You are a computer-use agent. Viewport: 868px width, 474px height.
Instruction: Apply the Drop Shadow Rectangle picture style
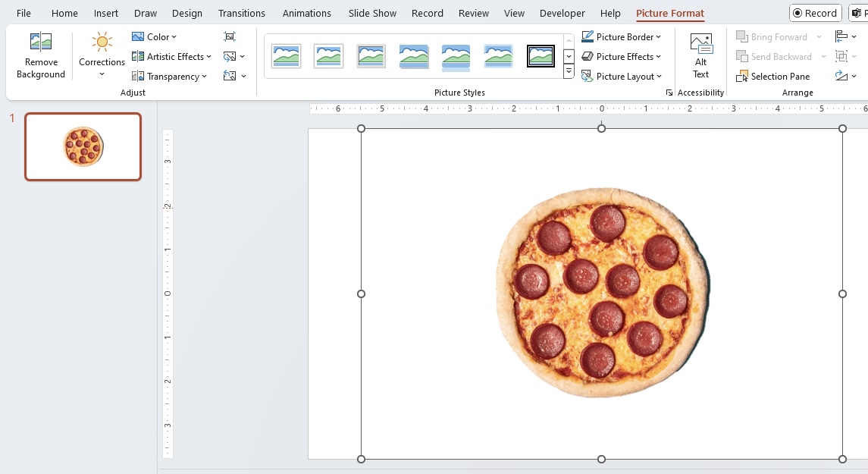click(413, 56)
